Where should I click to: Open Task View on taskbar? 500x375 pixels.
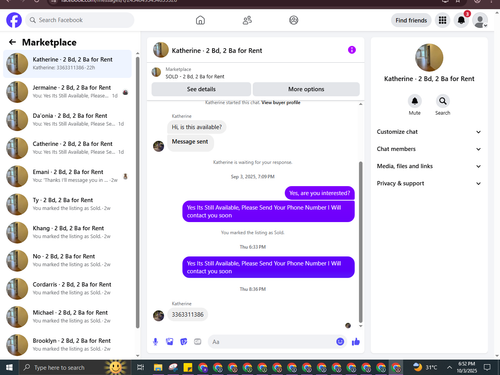pyautogui.click(x=141, y=367)
